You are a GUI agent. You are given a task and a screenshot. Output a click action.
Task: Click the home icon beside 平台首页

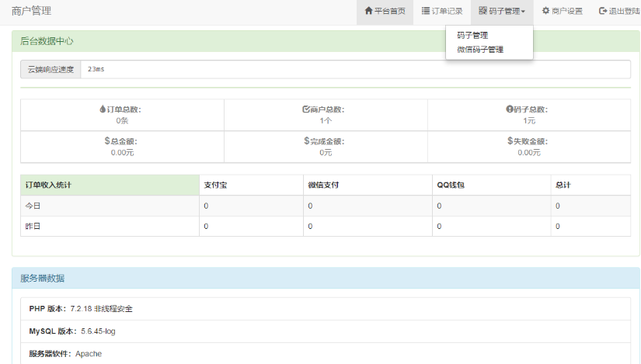tap(368, 11)
